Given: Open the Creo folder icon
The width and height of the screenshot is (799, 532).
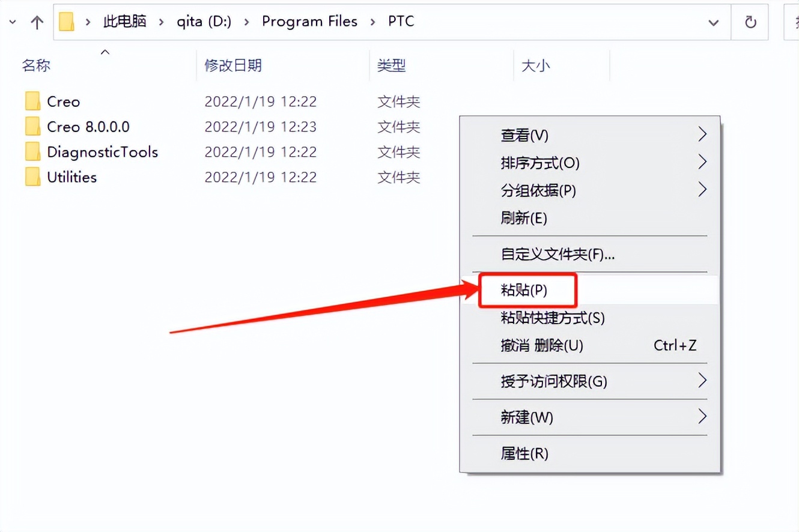Looking at the screenshot, I should [x=33, y=101].
